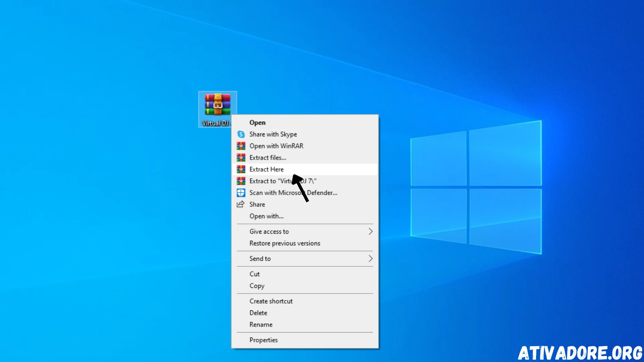This screenshot has width=644, height=362.
Task: Click WinRAR icon beside Extract to Virtual DJ
Action: [241, 181]
